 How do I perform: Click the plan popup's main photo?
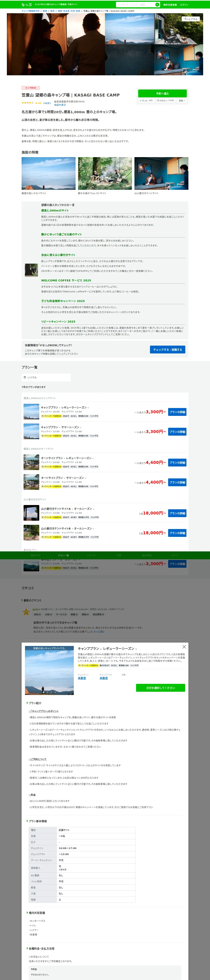tap(50, 670)
